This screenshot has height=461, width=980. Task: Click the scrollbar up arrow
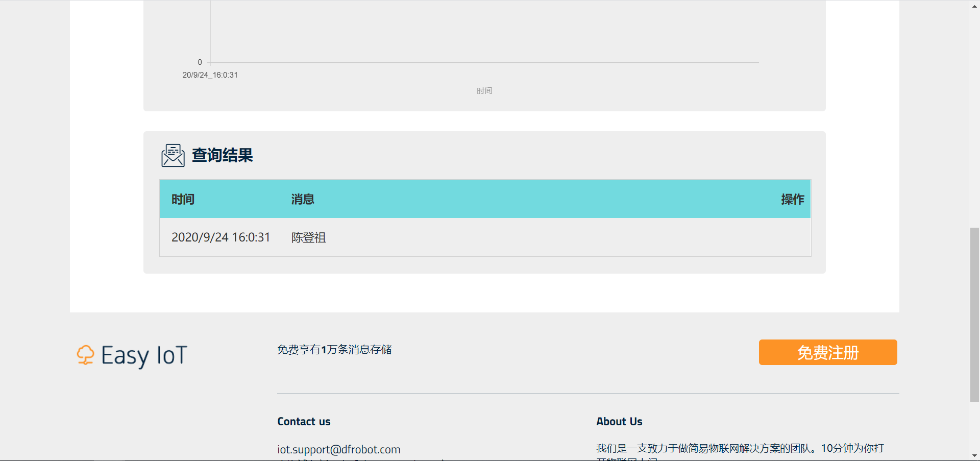[x=974, y=6]
